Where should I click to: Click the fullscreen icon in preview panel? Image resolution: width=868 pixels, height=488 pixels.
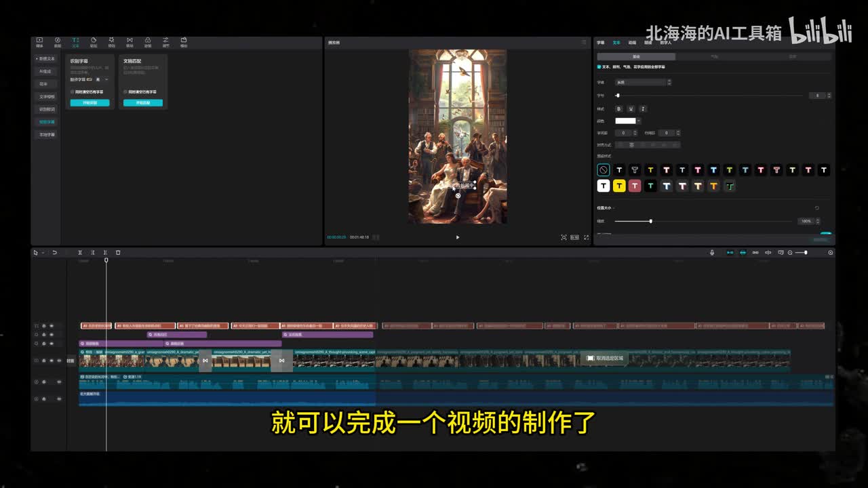[587, 237]
